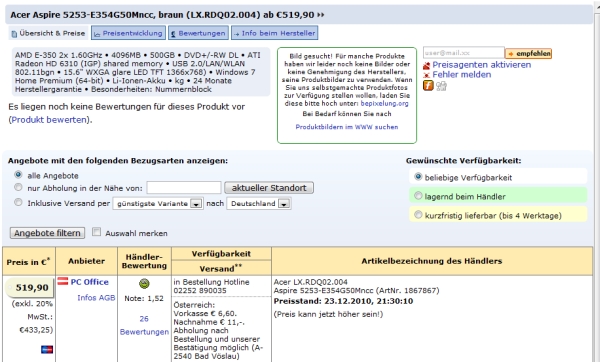Viewport: 600px width, 362px height.
Task: Click the credit card icon below the price
Action: pyautogui.click(x=47, y=349)
